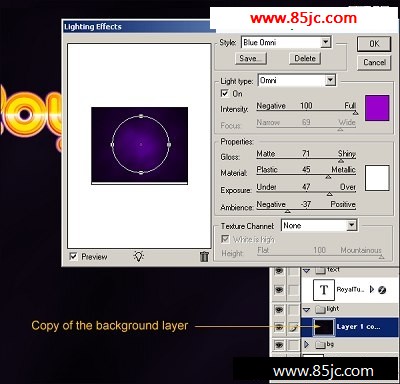Click the light bulb new-light icon
The image size is (400, 384).
coord(139,256)
